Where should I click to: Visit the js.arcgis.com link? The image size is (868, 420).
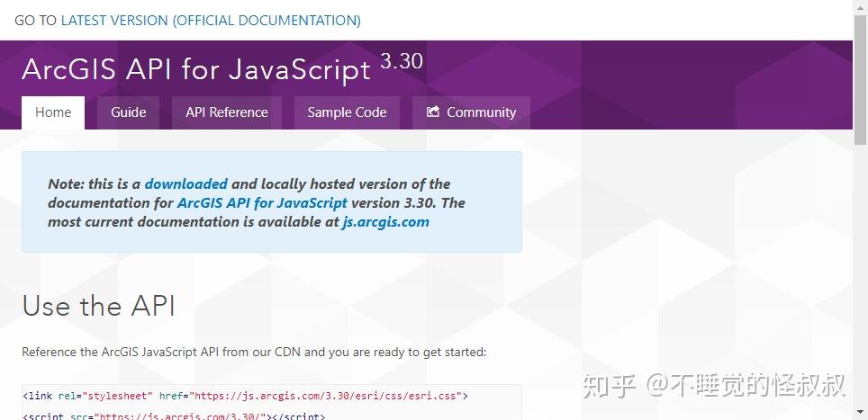click(x=386, y=222)
